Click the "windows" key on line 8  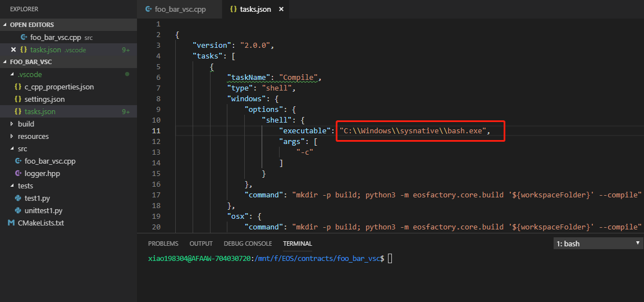click(x=247, y=99)
